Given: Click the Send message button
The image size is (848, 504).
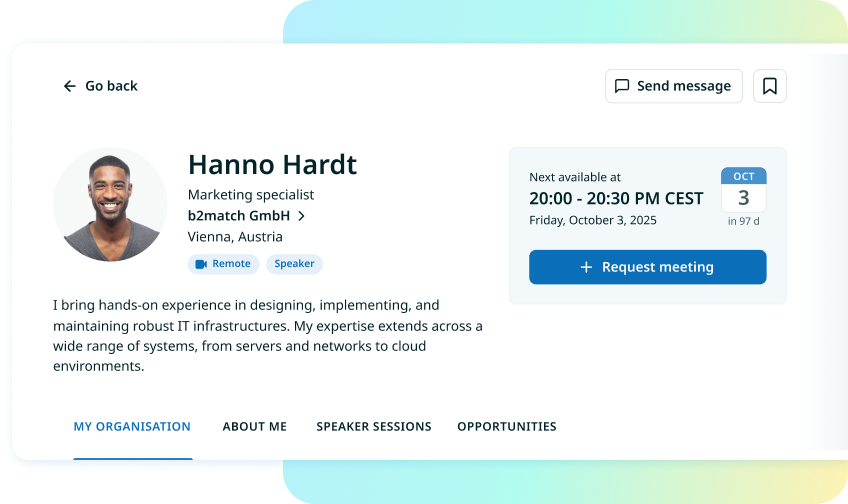Looking at the screenshot, I should [673, 86].
